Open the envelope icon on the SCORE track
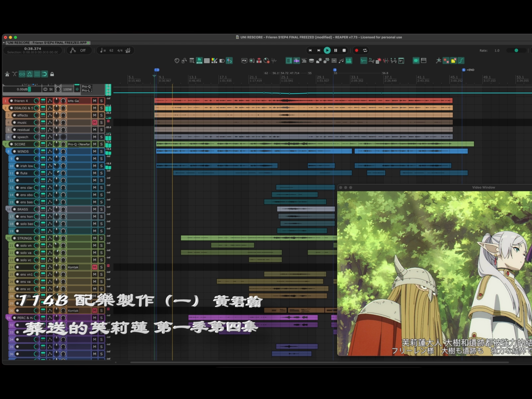Viewport: 532px width, 399px height. (50, 144)
